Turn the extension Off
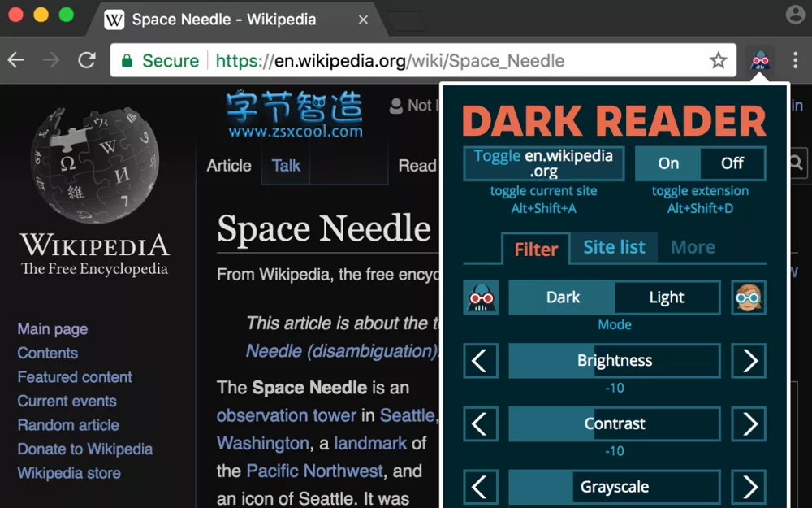Image resolution: width=812 pixels, height=508 pixels. pos(732,163)
